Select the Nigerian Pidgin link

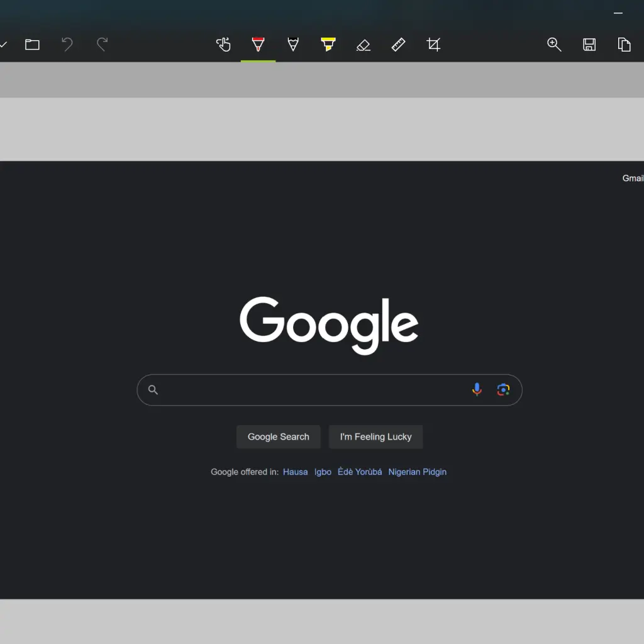pos(418,472)
